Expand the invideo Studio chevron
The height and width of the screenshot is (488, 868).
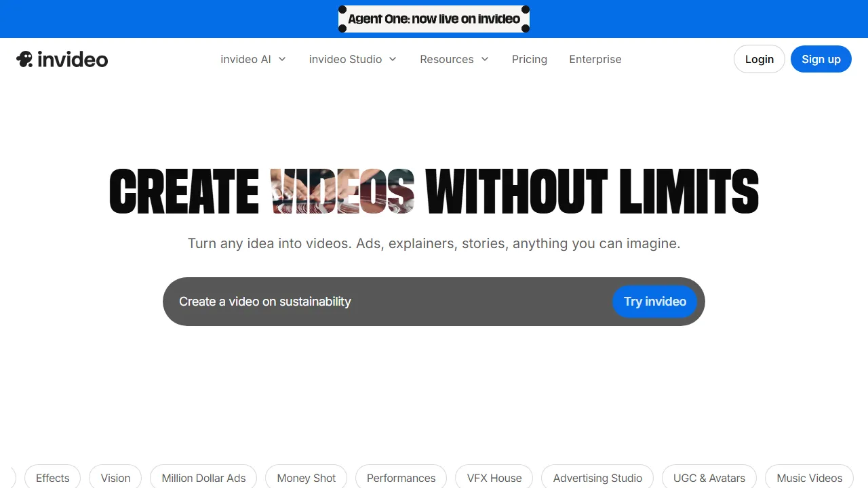(x=393, y=59)
